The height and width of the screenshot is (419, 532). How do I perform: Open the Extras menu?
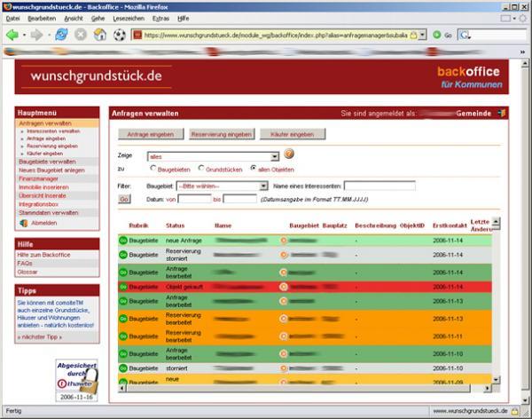[x=160, y=19]
